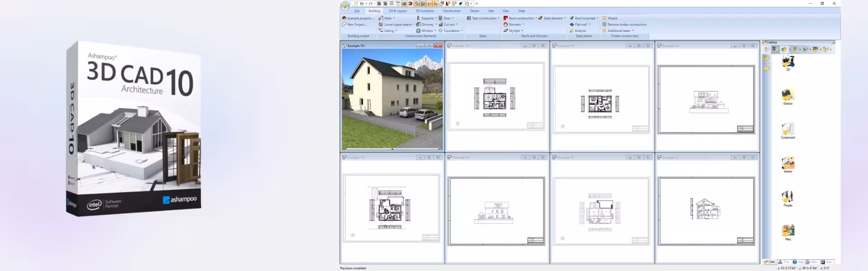Open the Edit ribbon tab
Screen dimensions: 868x271
point(491,11)
